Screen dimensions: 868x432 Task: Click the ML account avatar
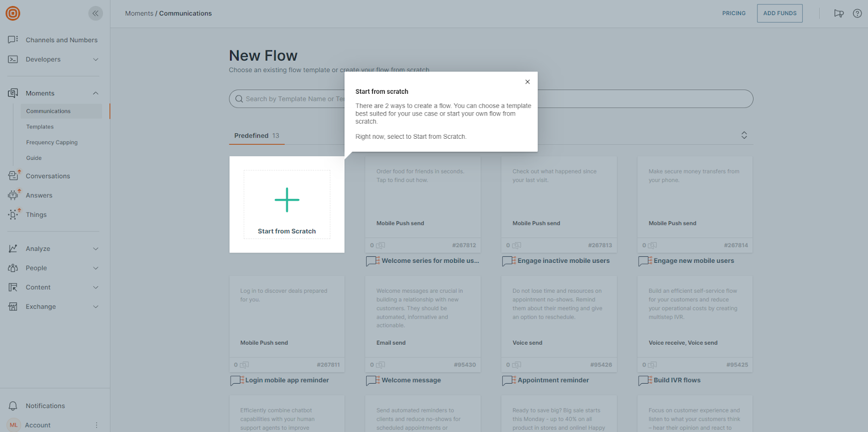pyautogui.click(x=14, y=425)
